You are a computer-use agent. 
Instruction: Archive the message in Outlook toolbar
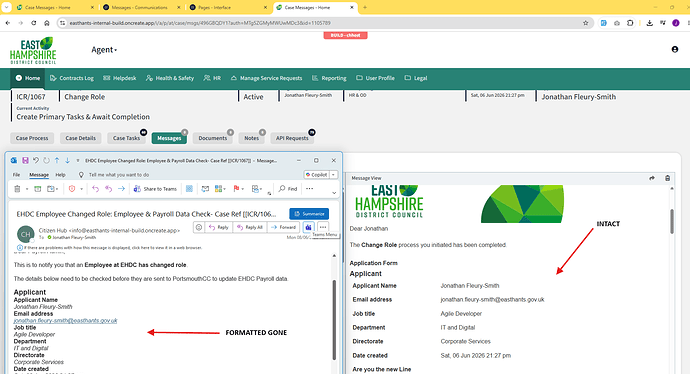(x=38, y=189)
